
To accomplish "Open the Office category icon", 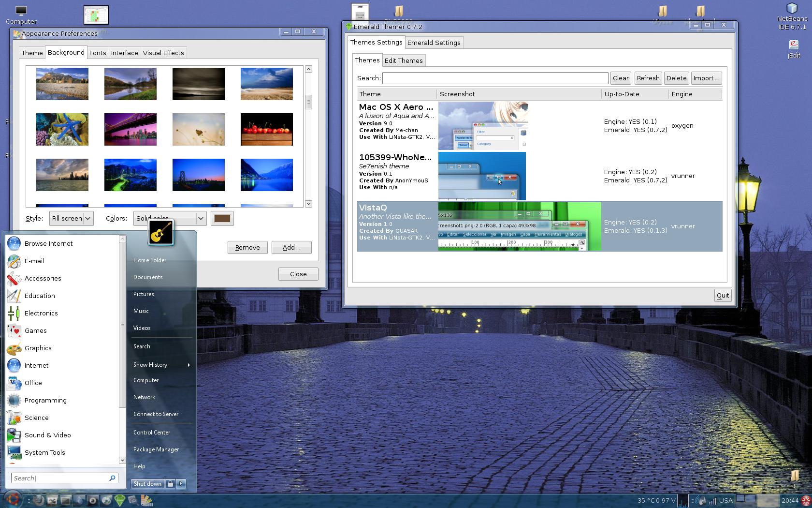I will (14, 383).
